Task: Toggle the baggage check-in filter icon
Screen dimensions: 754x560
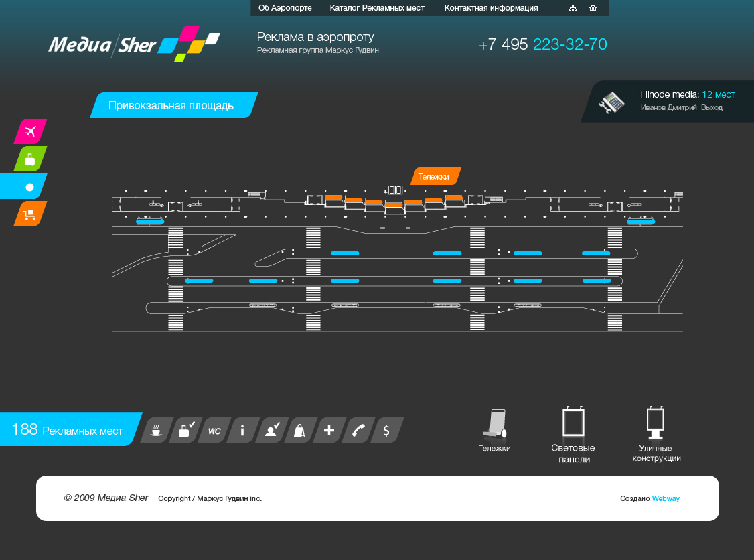Action: pos(185,430)
